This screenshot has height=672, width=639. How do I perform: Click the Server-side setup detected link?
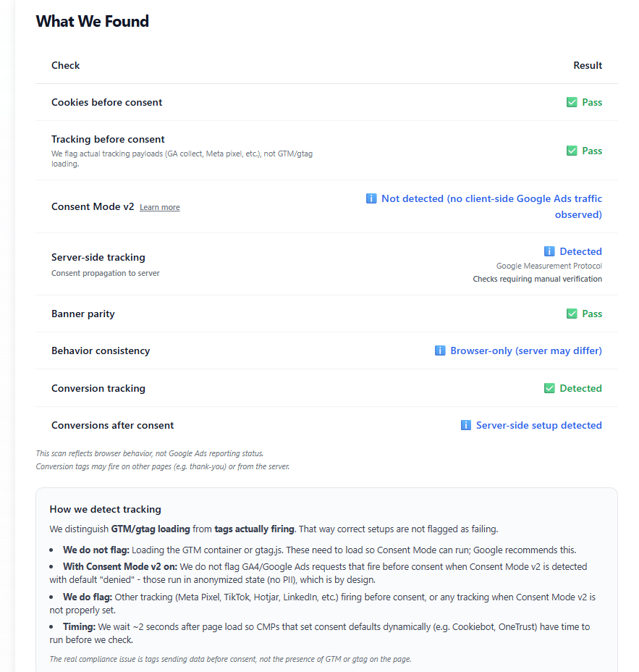(x=539, y=425)
